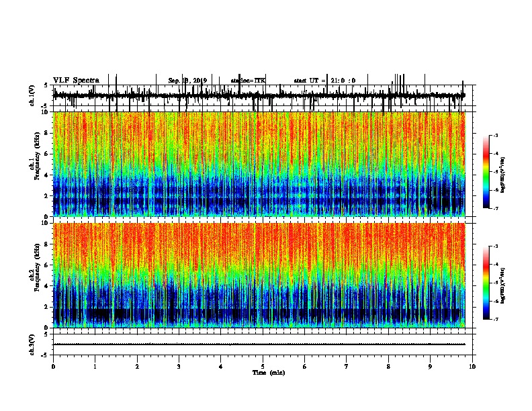Click the '-3' label on ch.1 colorbar

495,135
